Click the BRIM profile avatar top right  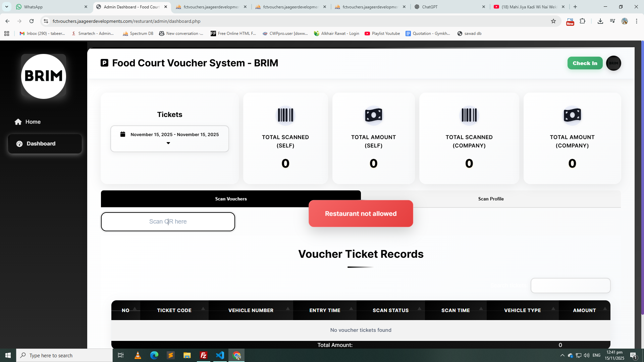613,63
